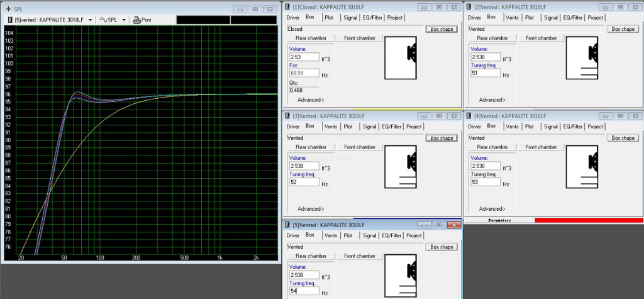The width and height of the screenshot is (644, 299).
Task: Select Front chamber in [2]Vented window
Action: point(541,38)
